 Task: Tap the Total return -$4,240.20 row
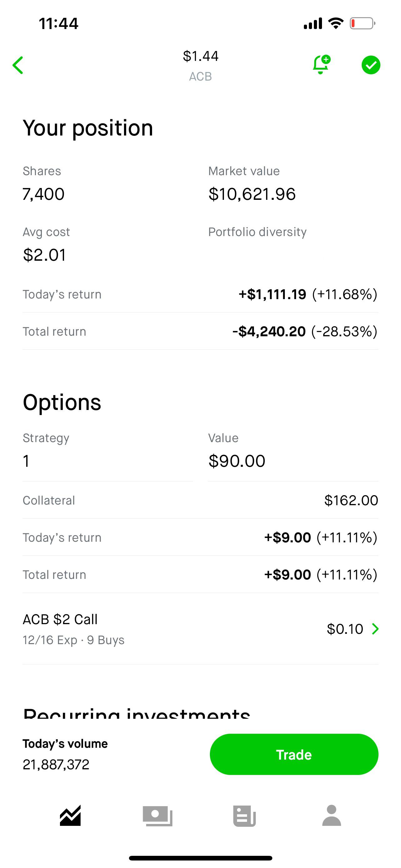200,331
